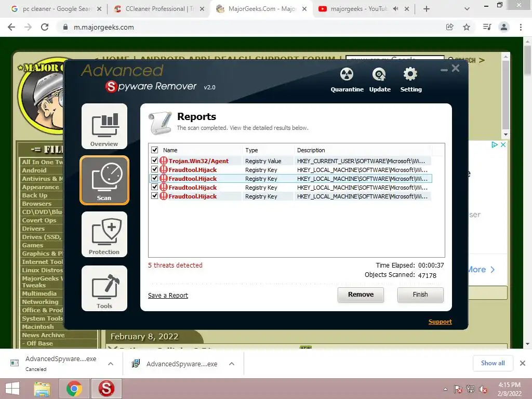Open the Android category on MajorGeeks
Screen dimensions: 532x399
tap(34, 170)
